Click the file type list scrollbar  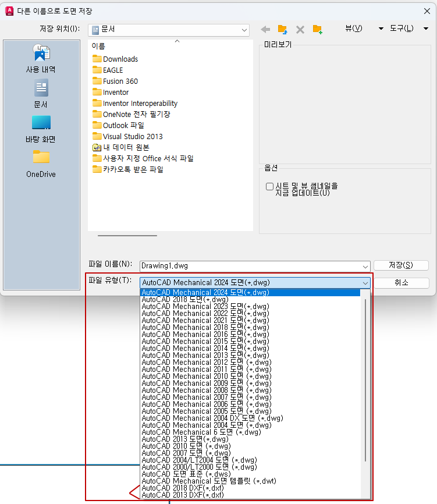point(365,380)
